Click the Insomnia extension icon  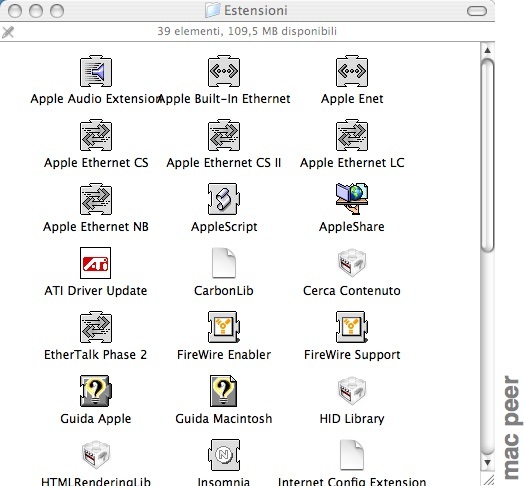[x=224, y=455]
